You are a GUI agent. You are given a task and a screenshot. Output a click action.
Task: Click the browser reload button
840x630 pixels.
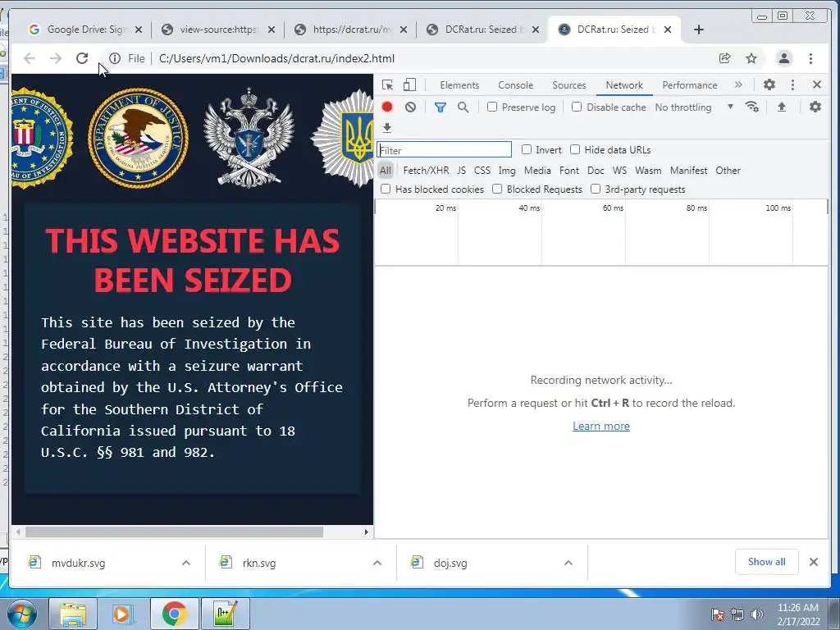[x=82, y=58]
